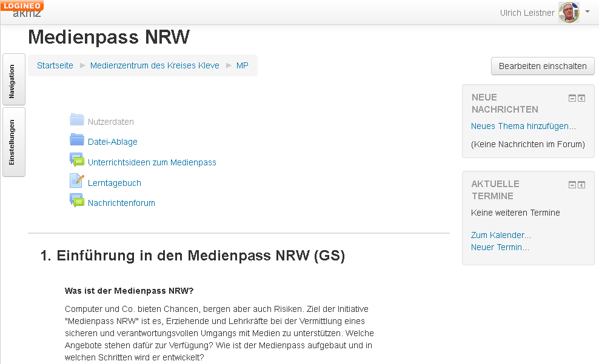The width and height of the screenshot is (599, 364).
Task: Click the Lerntagebuch pencil notepad icon
Action: tap(76, 180)
